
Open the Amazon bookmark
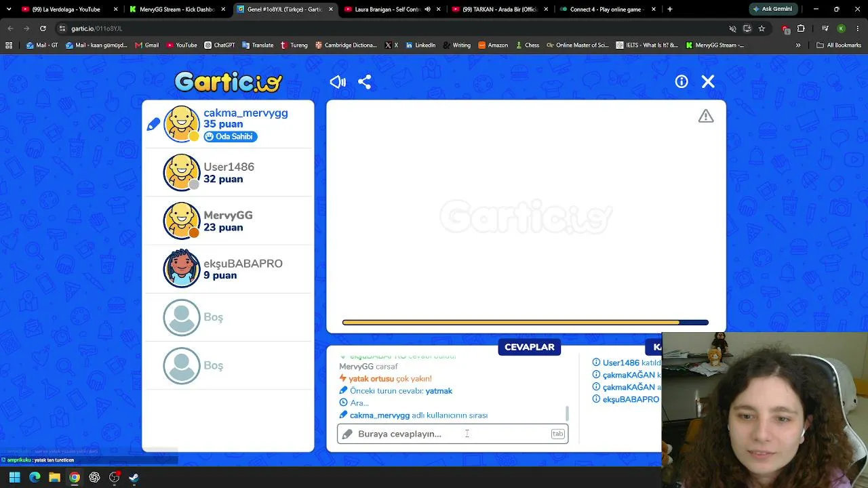tap(493, 45)
